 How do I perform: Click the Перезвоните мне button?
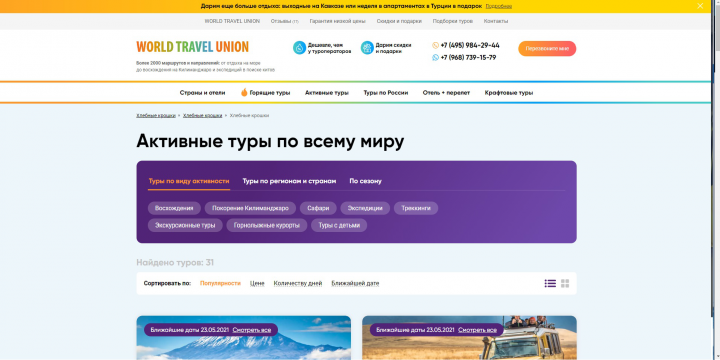(x=547, y=49)
